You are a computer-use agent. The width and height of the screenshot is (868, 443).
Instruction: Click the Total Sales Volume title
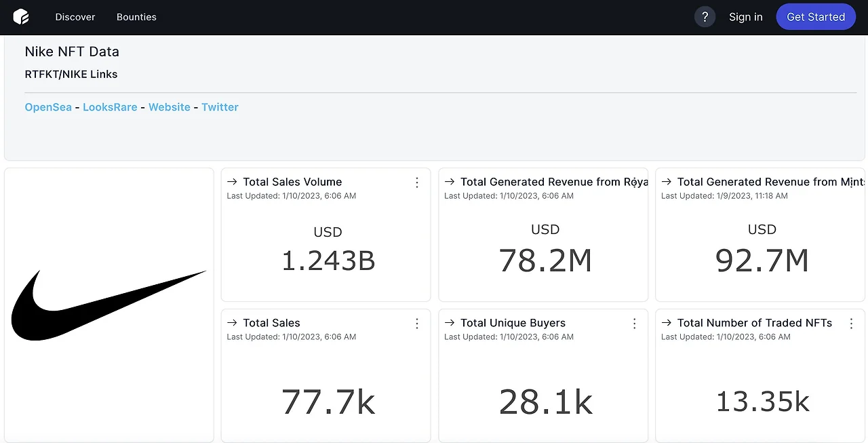pos(292,182)
